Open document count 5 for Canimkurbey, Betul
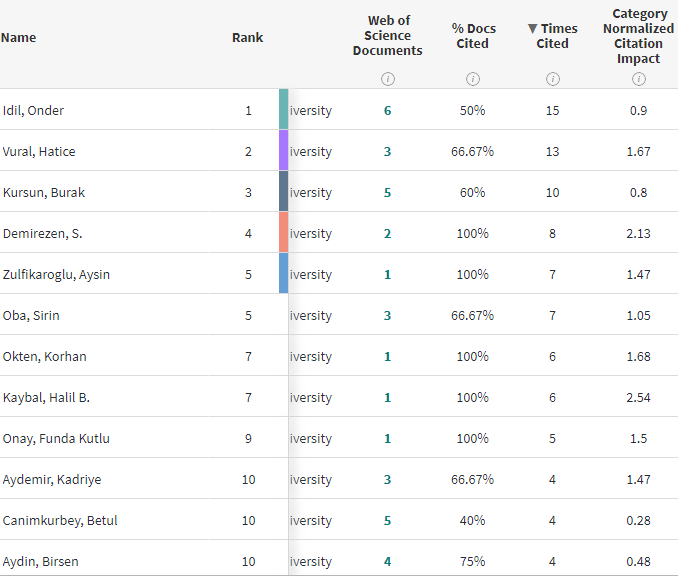The height and width of the screenshot is (577, 678). click(388, 520)
